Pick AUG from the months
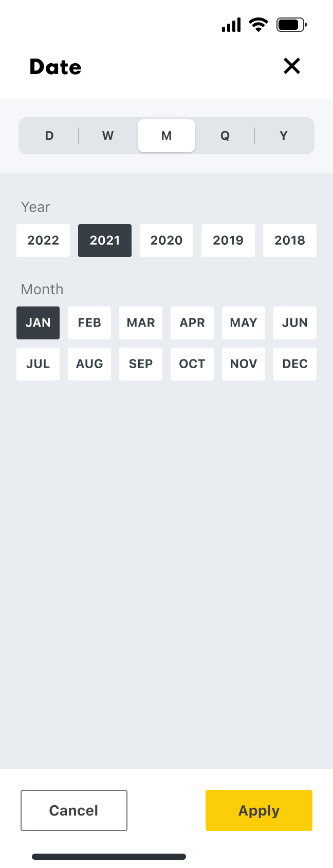The image size is (333, 868). [89, 364]
